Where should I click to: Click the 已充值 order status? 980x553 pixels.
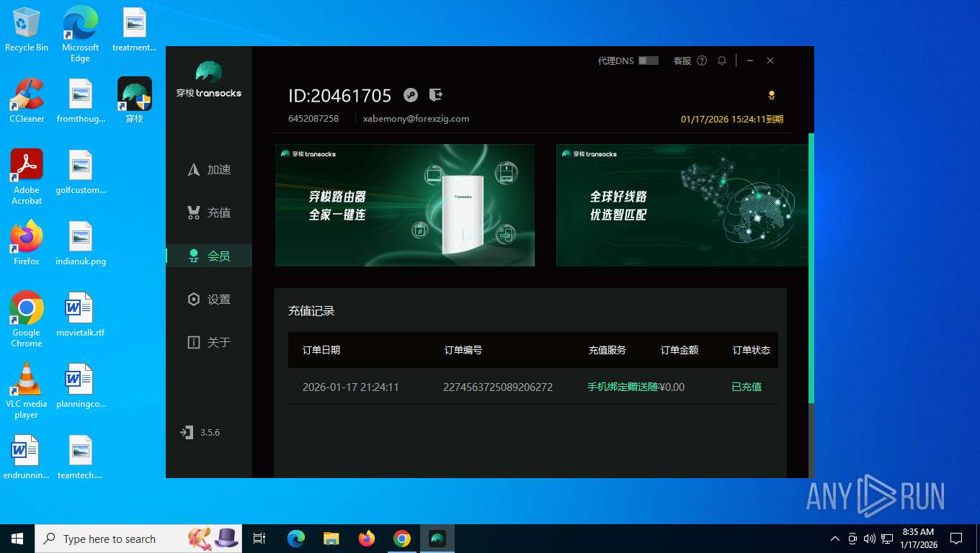click(747, 387)
